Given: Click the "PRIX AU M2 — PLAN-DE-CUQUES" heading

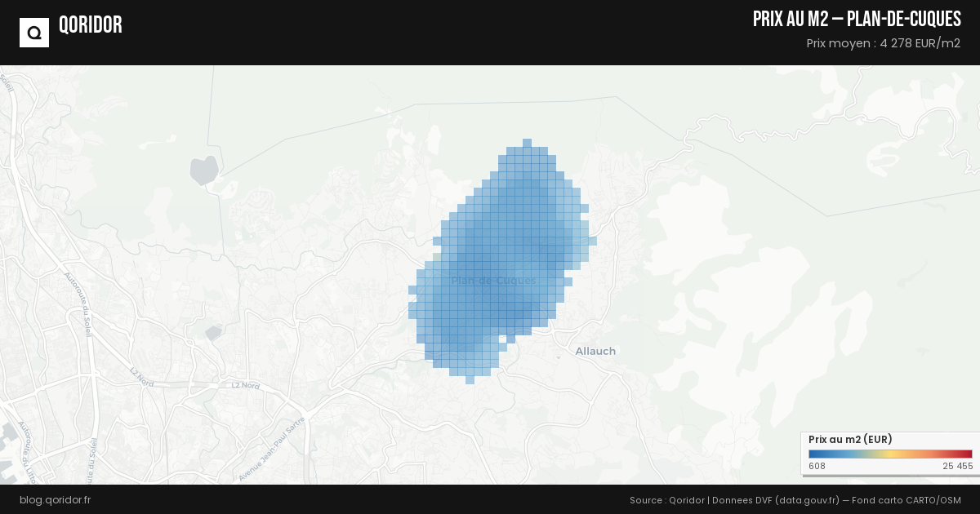Looking at the screenshot, I should tap(857, 20).
